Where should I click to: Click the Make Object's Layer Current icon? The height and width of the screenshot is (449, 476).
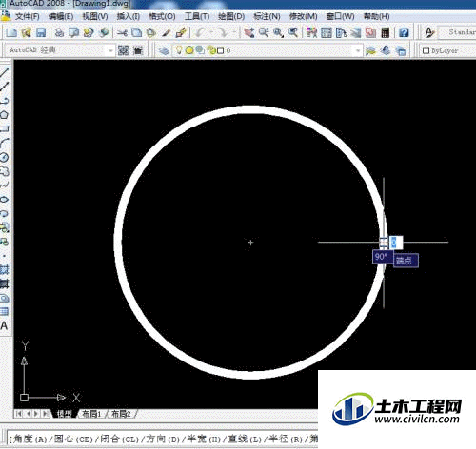click(370, 50)
